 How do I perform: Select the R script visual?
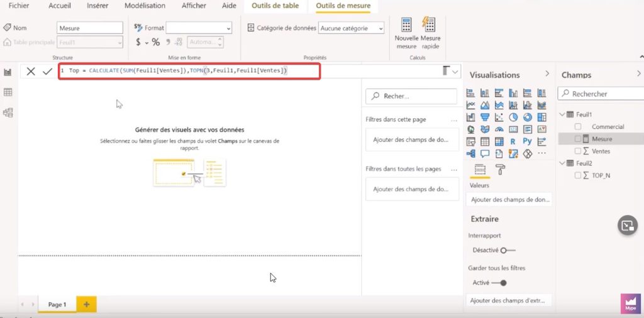pyautogui.click(x=513, y=141)
